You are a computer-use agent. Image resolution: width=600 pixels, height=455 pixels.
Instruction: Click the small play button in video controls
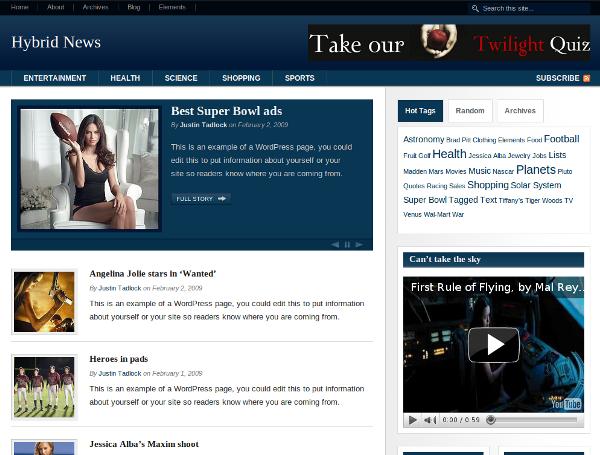tap(412, 420)
